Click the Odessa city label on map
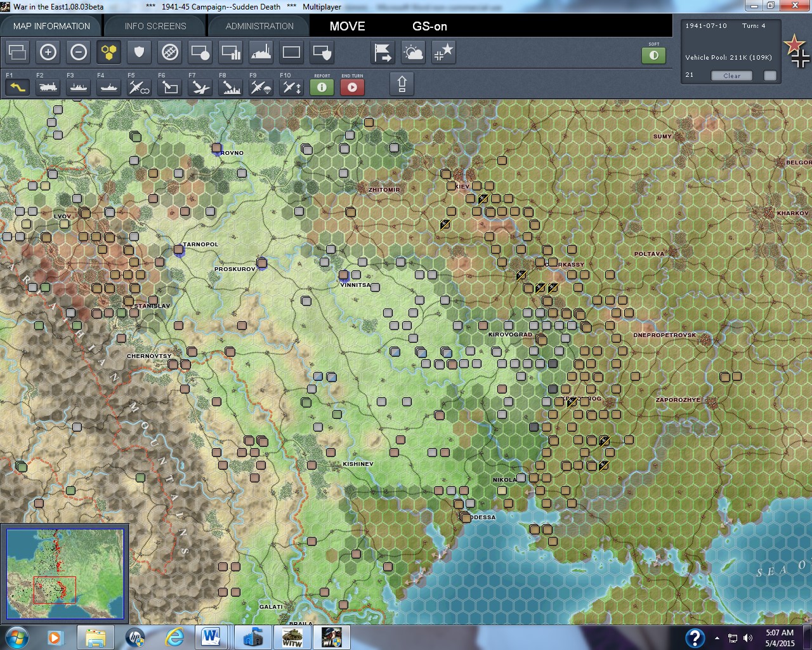Image resolution: width=812 pixels, height=650 pixels. point(484,517)
